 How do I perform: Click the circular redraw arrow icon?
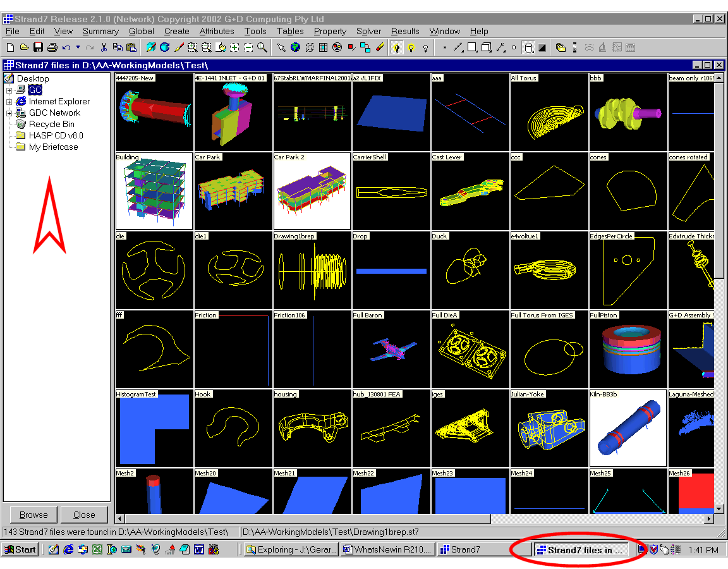[165, 47]
